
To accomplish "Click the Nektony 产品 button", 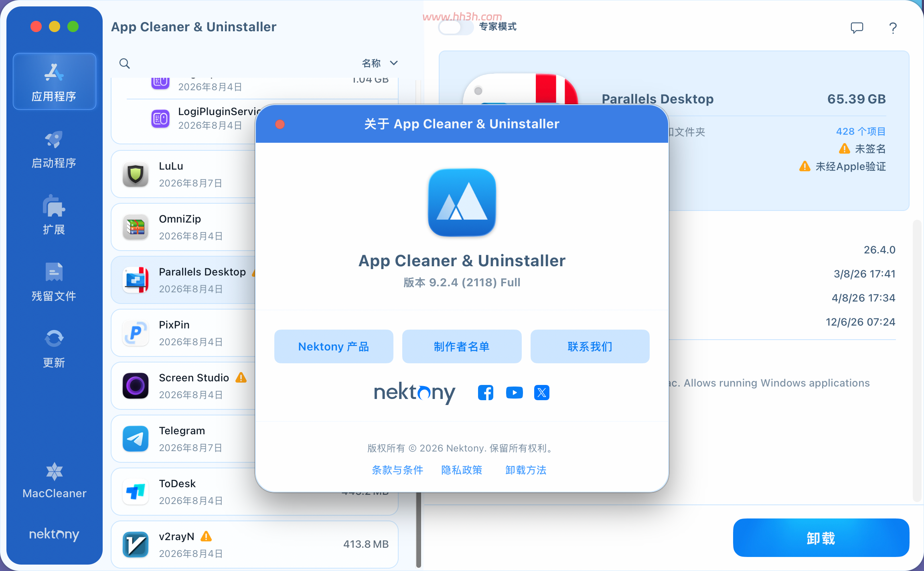I will coord(334,346).
